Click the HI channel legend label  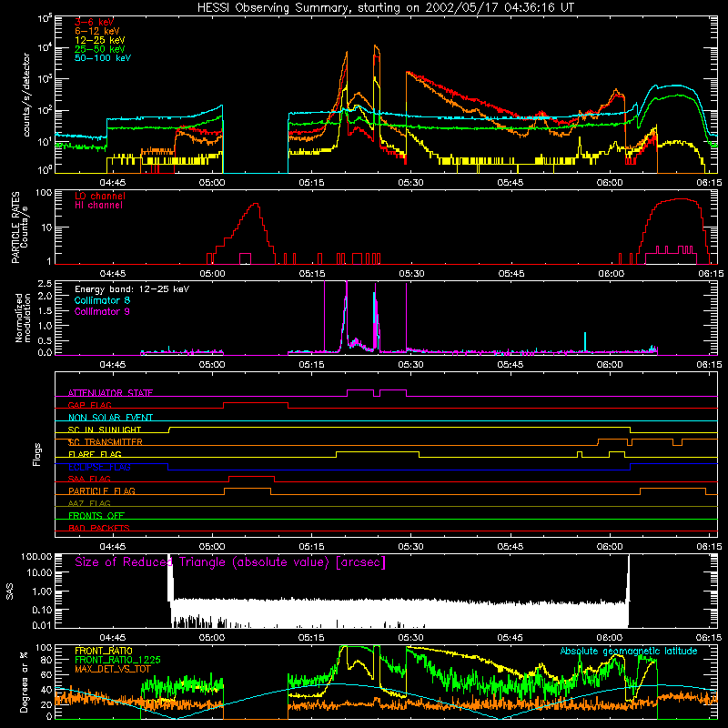point(98,206)
